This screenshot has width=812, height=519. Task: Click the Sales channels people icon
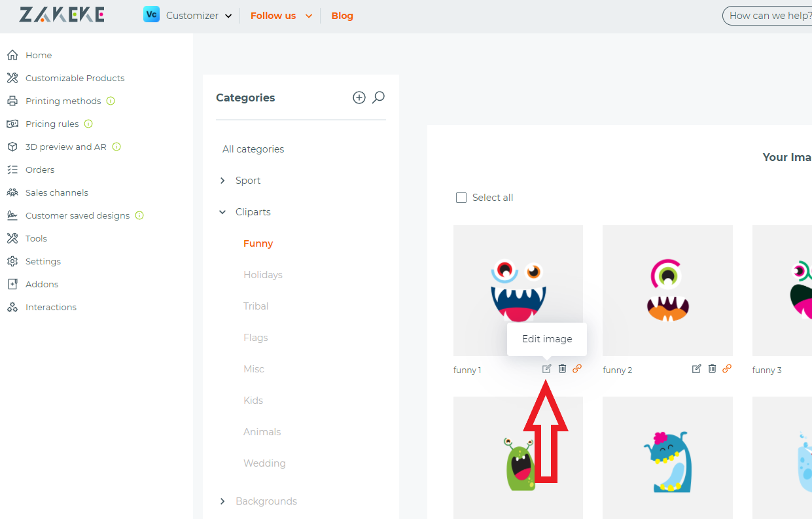pos(12,192)
